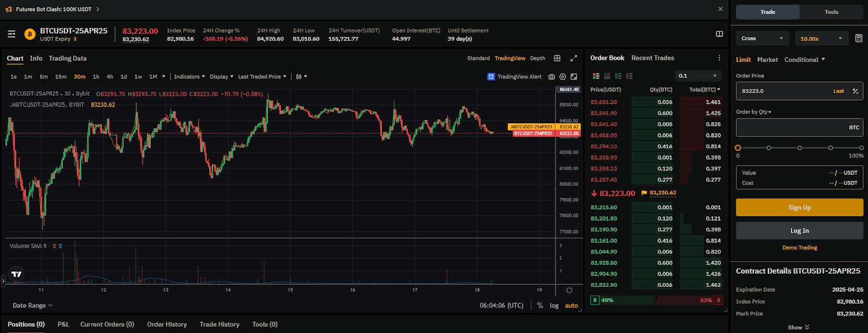
Task: Toggle log scale on chart
Action: (x=554, y=305)
